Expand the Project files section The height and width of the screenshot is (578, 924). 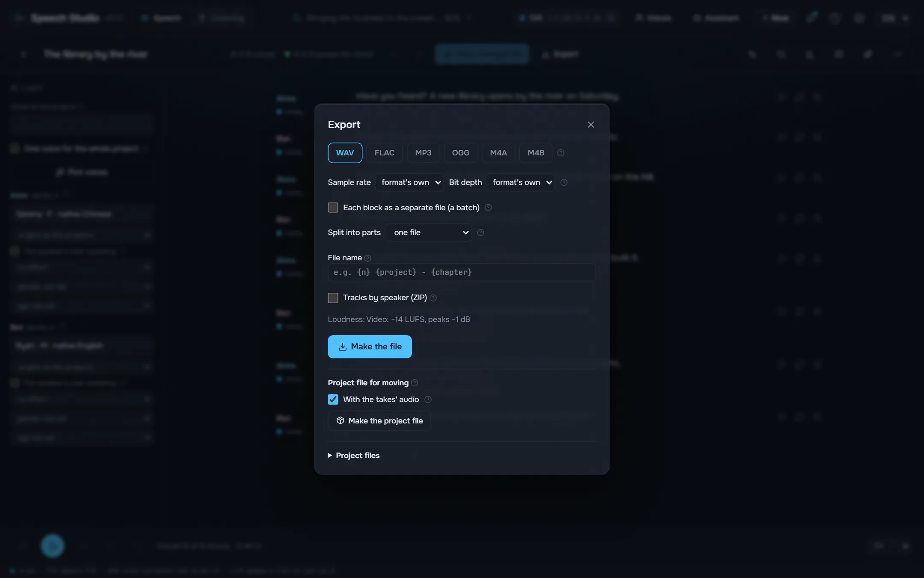coord(354,456)
